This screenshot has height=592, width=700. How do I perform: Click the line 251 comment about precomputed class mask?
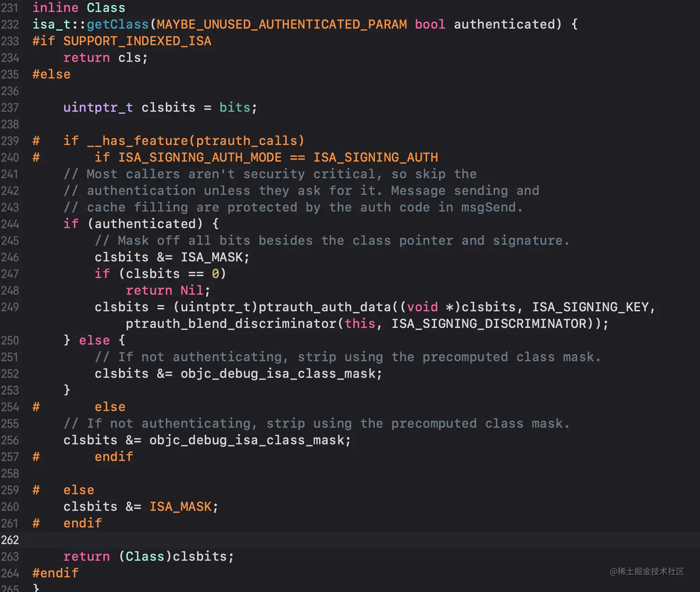pos(348,357)
